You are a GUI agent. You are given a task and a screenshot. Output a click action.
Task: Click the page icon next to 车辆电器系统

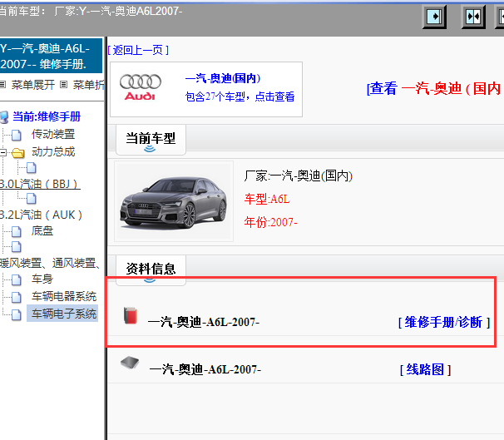pyautogui.click(x=17, y=297)
